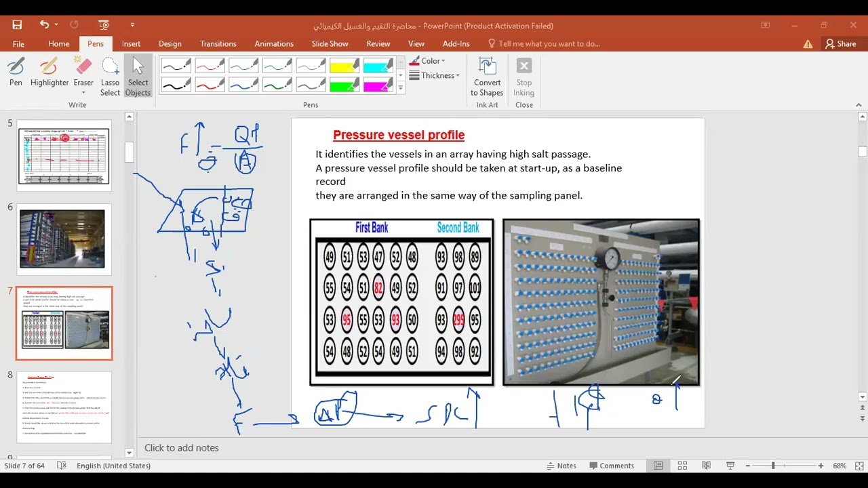Choose the cyan highlighter swatch
This screenshot has width=868, height=488.
(x=378, y=66)
